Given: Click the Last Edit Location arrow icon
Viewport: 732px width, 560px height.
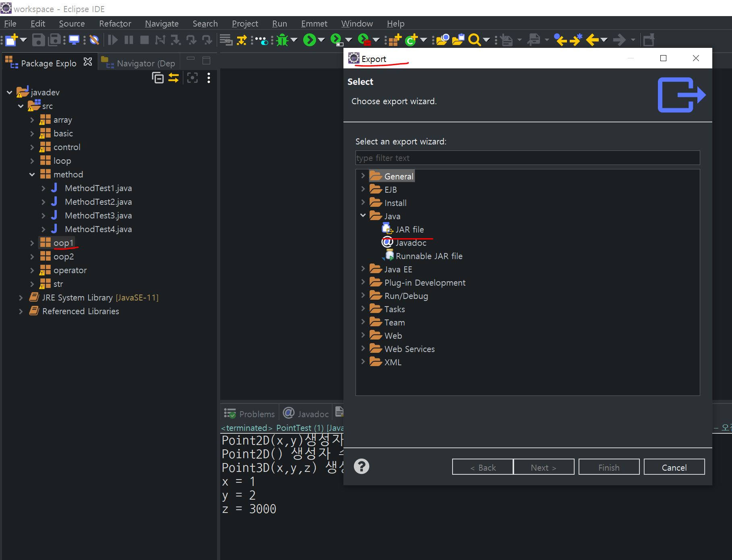Looking at the screenshot, I should tap(560, 40).
